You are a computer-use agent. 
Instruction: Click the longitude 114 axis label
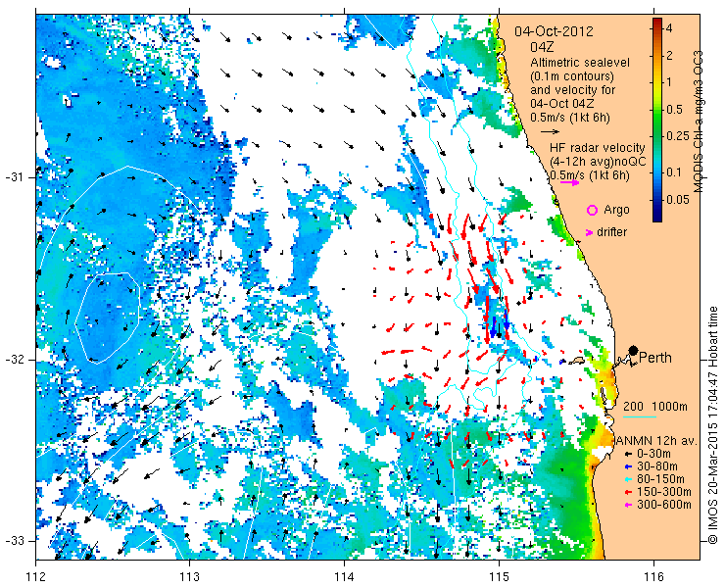345,576
